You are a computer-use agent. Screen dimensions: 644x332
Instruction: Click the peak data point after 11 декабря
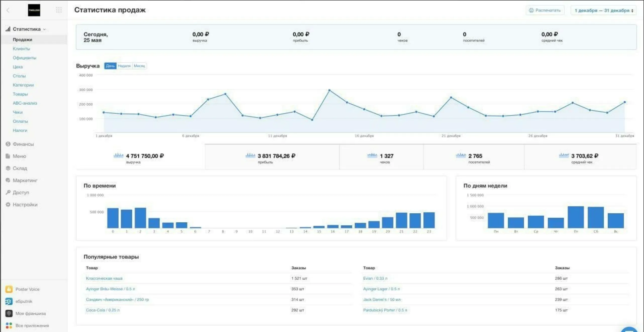point(329,90)
